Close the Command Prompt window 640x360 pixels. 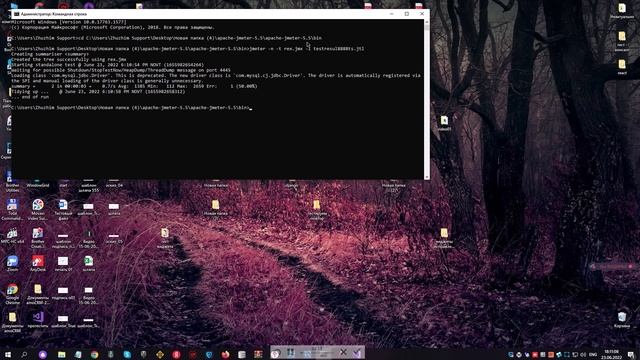point(422,14)
